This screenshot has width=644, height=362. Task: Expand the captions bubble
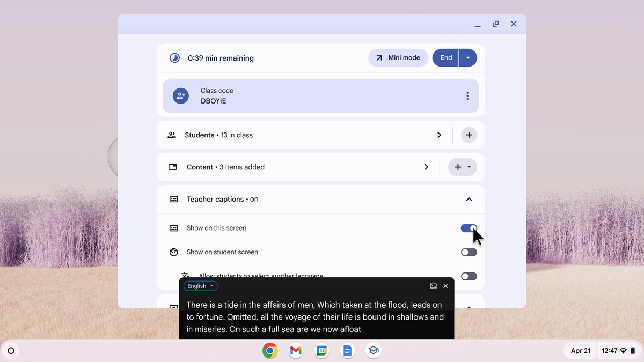434,286
